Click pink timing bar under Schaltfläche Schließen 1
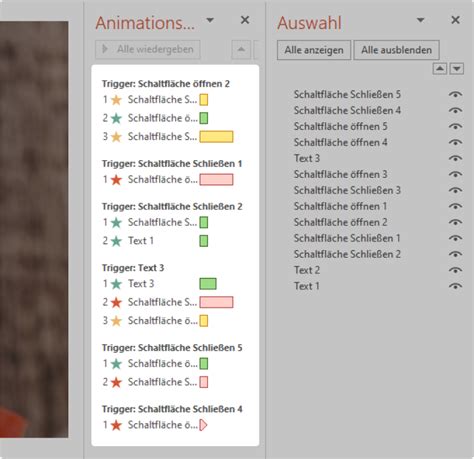The height and width of the screenshot is (459, 474). (216, 180)
